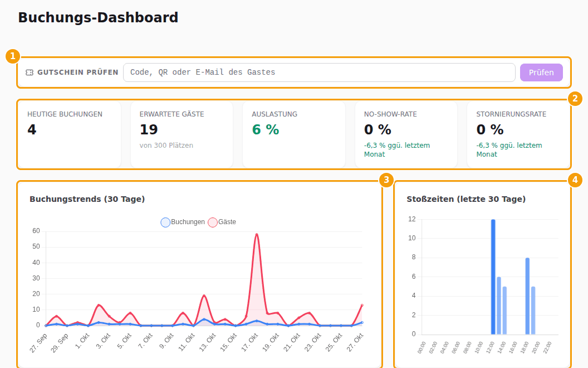This screenshot has height=368, width=588.
Task: Focus the voucher code input field
Action: tap(319, 72)
